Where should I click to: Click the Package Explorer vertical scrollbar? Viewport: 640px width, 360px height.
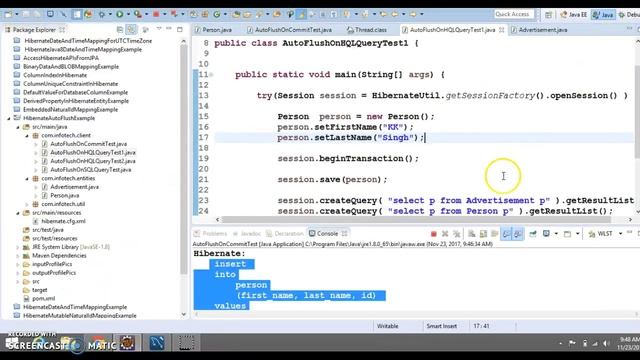[x=183, y=159]
